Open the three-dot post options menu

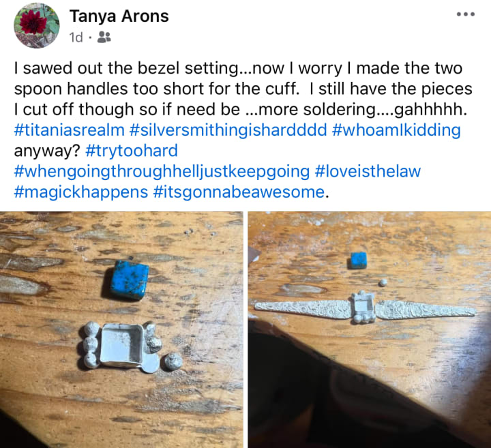(x=466, y=14)
